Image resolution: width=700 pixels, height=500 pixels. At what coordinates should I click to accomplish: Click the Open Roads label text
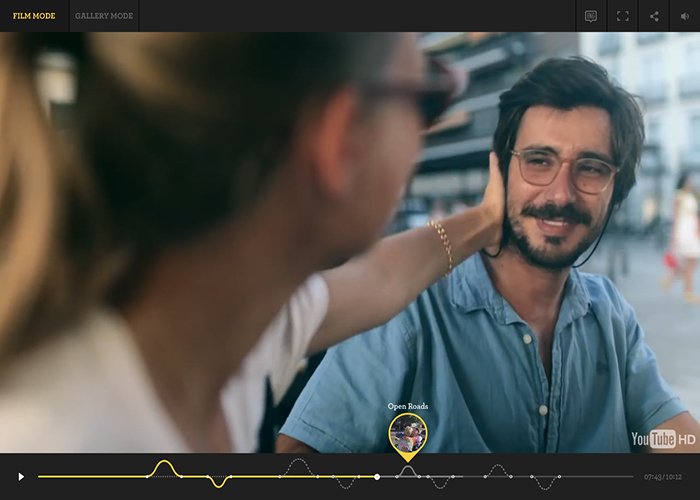coord(408,406)
